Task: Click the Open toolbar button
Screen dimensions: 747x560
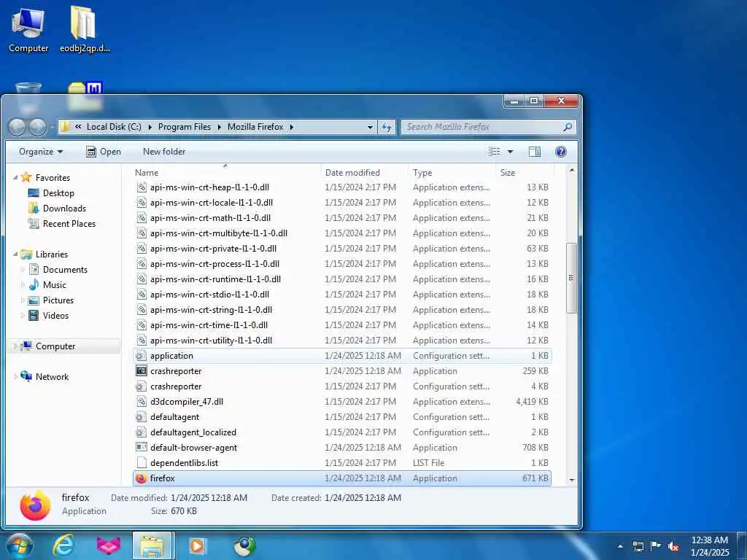Action: (104, 152)
